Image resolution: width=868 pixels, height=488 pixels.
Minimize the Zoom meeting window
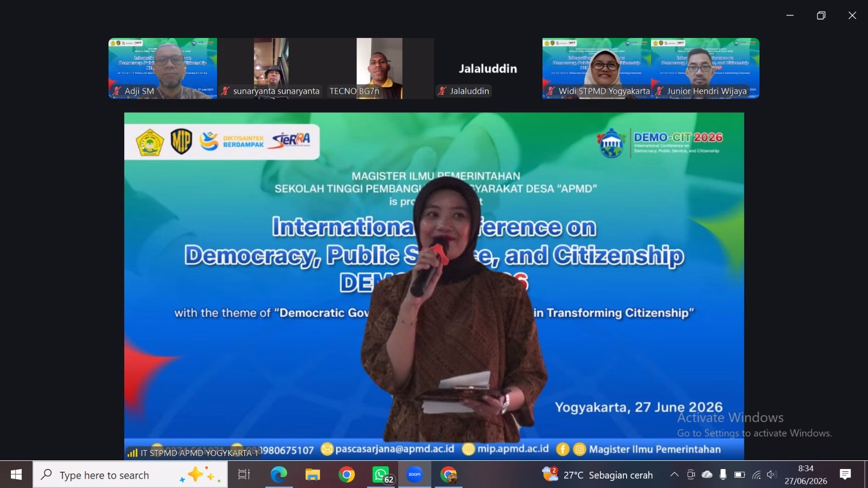790,15
